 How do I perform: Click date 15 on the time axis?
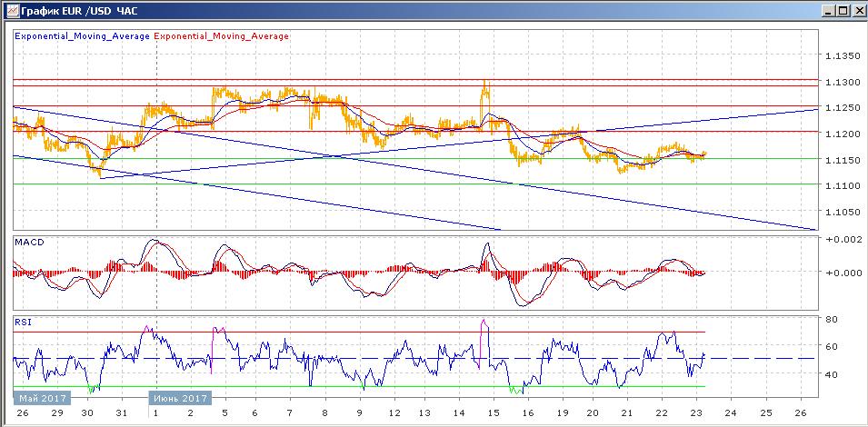(x=491, y=412)
